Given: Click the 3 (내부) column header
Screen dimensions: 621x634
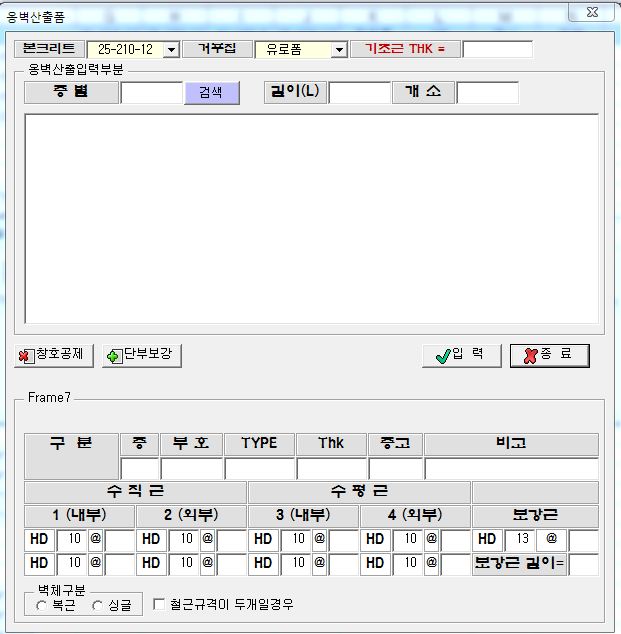Looking at the screenshot, I should [303, 516].
